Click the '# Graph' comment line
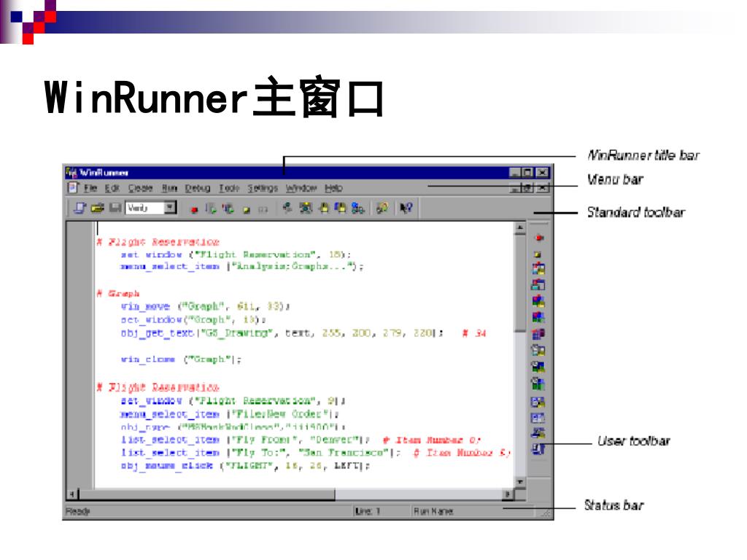The height and width of the screenshot is (560, 747). [118, 293]
